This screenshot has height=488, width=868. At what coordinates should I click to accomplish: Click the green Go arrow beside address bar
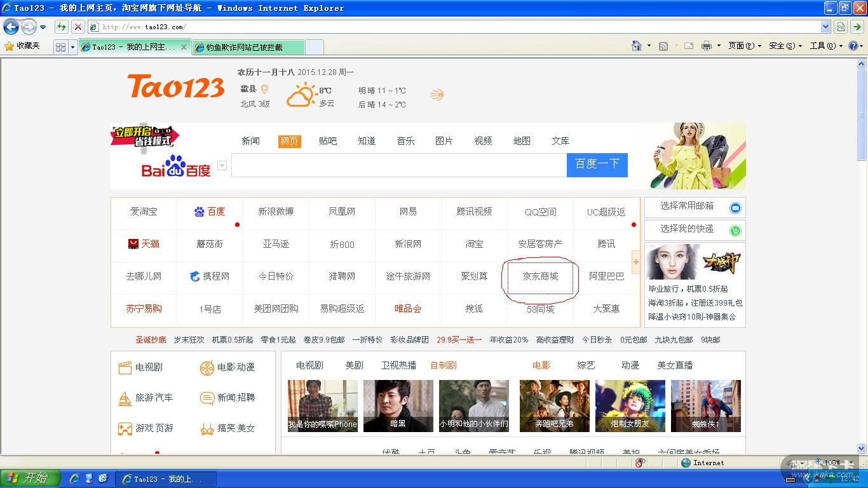[857, 27]
